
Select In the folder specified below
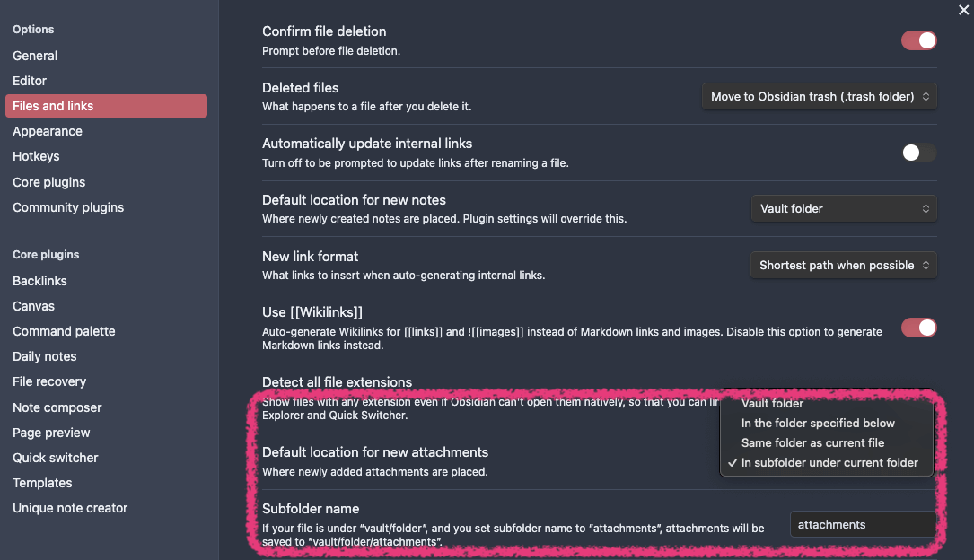pyautogui.click(x=818, y=423)
